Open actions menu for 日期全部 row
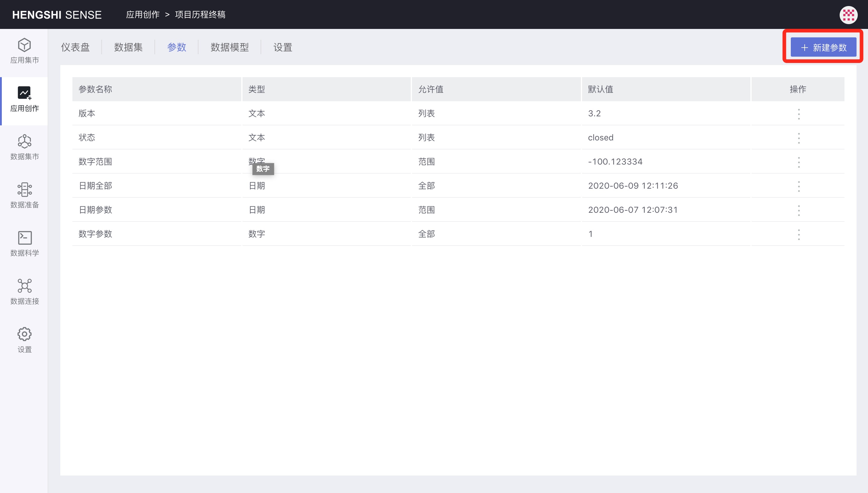The image size is (868, 493). point(799,186)
